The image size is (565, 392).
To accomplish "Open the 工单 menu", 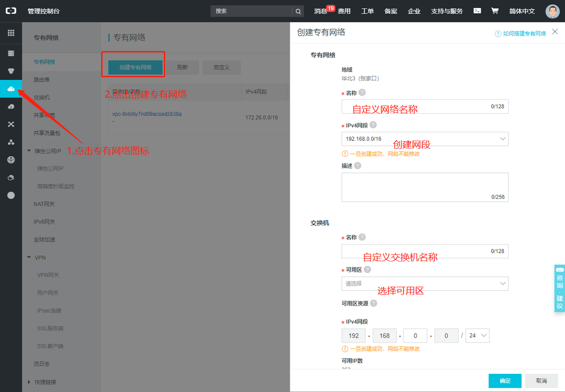I will point(367,11).
